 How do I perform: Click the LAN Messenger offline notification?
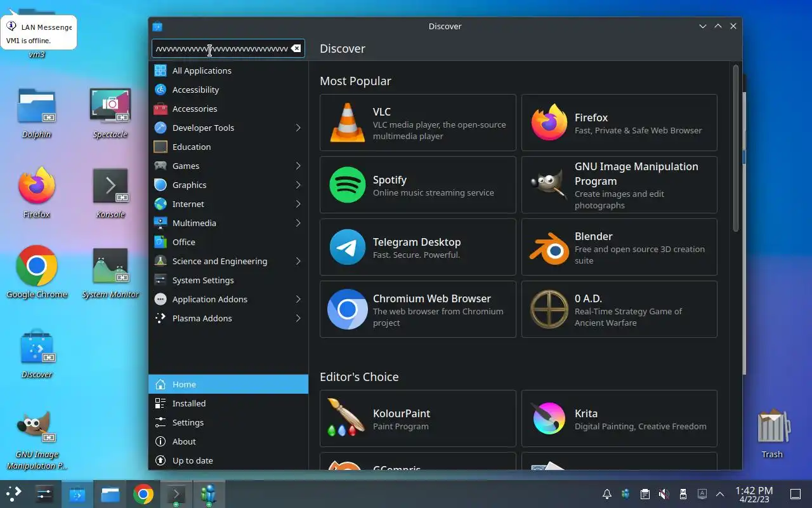tap(39, 33)
